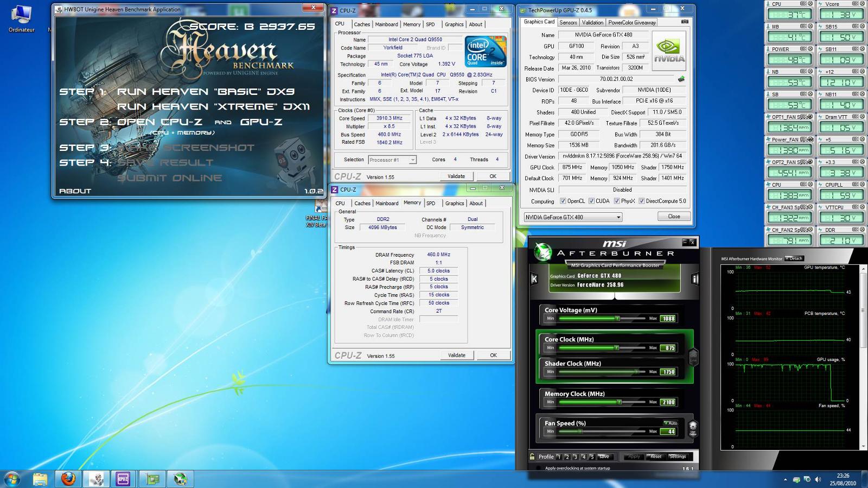This screenshot has width=868, height=488.
Task: Click the hardware monitor Detach button
Action: pos(794,258)
